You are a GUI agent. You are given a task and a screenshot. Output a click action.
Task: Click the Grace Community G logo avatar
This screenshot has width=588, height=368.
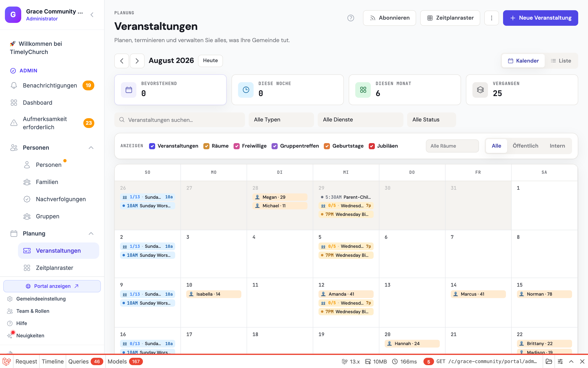tap(13, 15)
